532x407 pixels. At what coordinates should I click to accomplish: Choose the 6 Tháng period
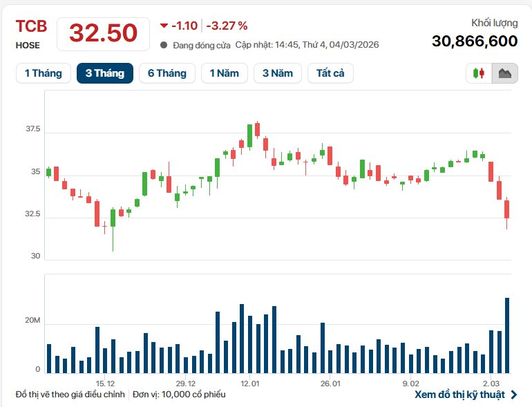click(x=167, y=73)
